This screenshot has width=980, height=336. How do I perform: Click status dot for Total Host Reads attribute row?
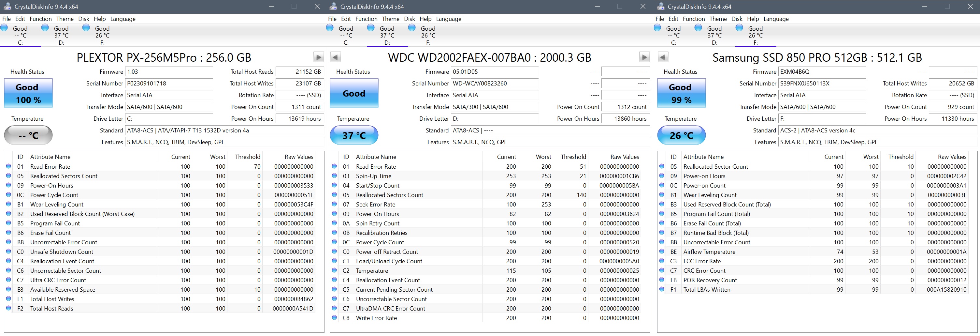8,308
